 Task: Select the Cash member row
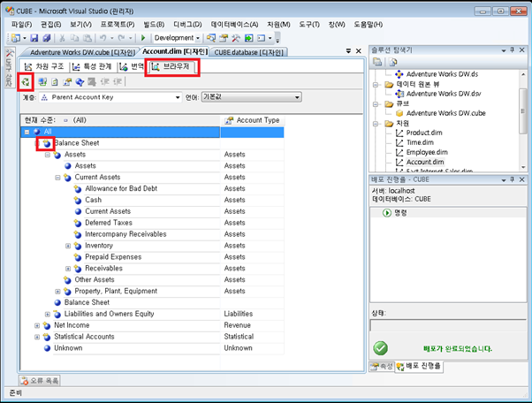tap(93, 200)
